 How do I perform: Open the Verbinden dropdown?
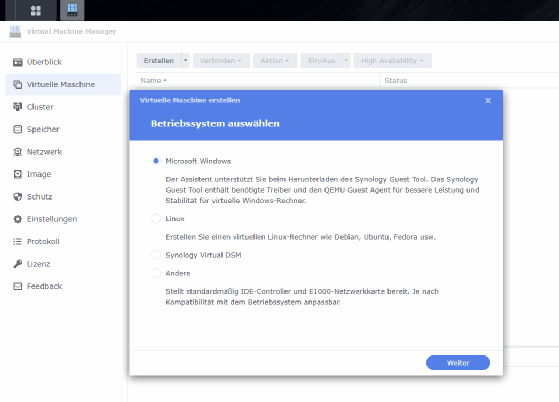(221, 61)
